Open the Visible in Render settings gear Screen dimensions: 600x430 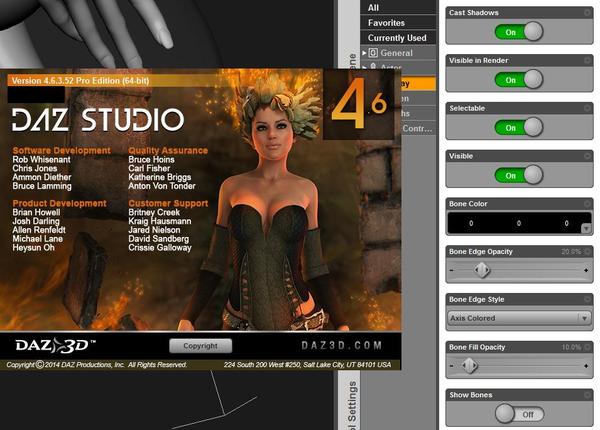click(x=587, y=60)
